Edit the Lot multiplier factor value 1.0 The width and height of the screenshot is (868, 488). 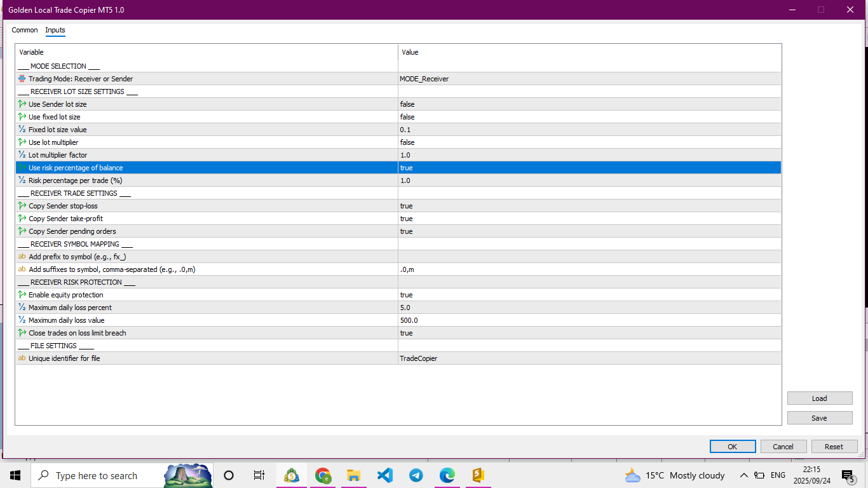pos(590,155)
